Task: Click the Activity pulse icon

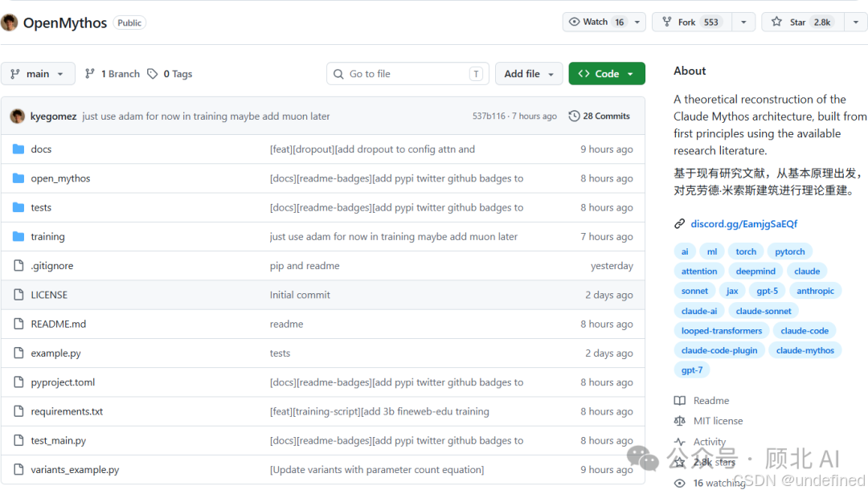Action: (x=680, y=442)
